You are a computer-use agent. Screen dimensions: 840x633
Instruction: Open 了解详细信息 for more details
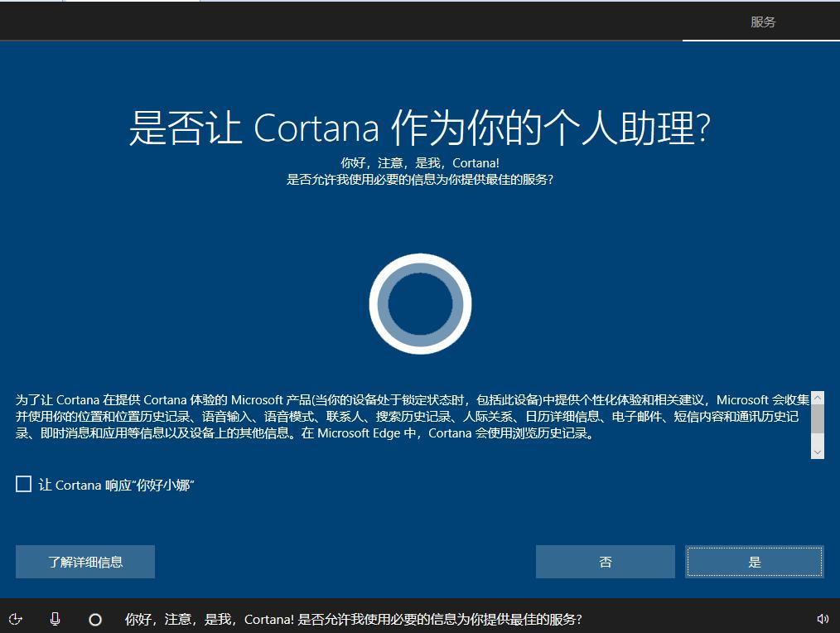(x=85, y=562)
